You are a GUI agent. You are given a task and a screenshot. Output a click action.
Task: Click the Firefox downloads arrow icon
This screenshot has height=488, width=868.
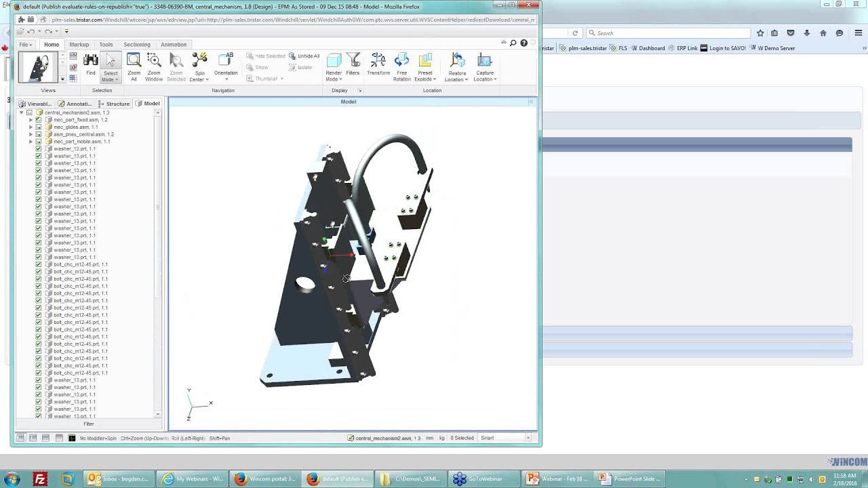click(806, 33)
